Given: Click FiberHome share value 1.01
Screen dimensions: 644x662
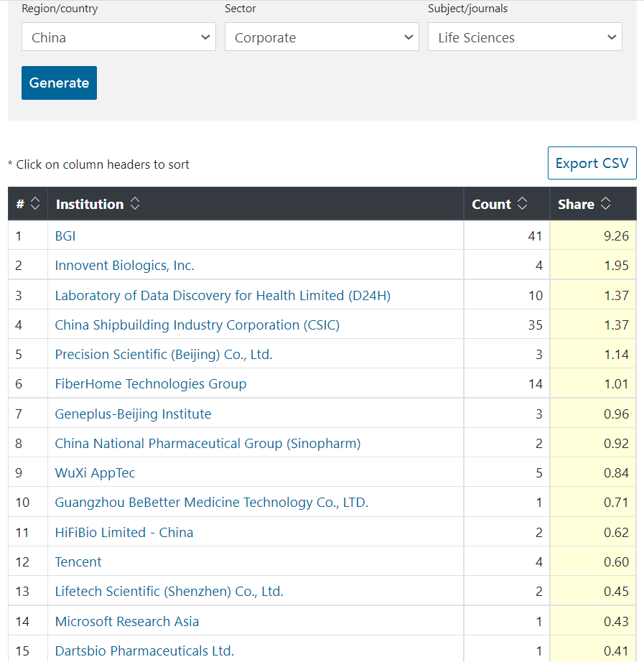Looking at the screenshot, I should pyautogui.click(x=616, y=384).
